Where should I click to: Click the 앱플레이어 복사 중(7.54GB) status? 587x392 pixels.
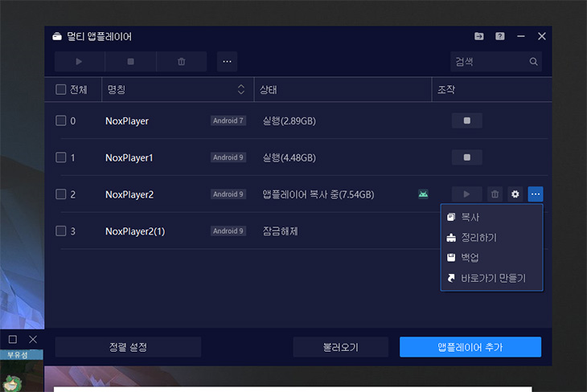318,194
